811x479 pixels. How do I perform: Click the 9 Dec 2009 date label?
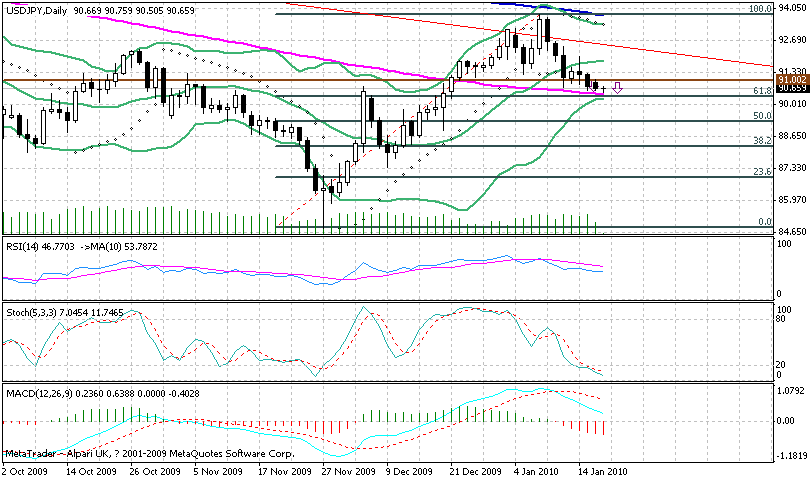pos(410,471)
